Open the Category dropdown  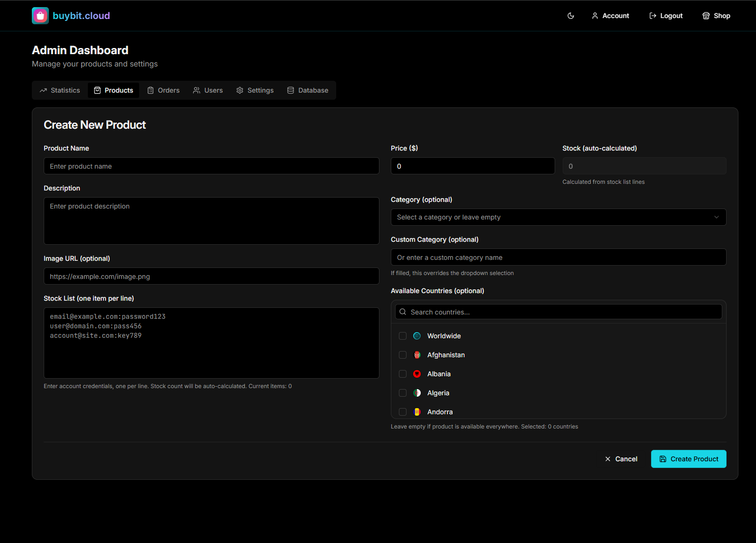click(x=558, y=217)
